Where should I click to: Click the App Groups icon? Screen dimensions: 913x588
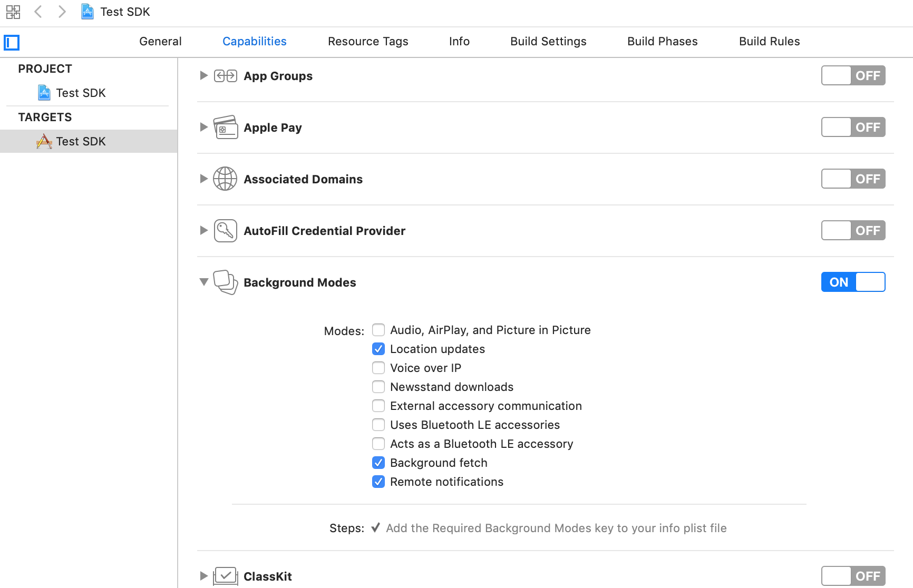(226, 76)
